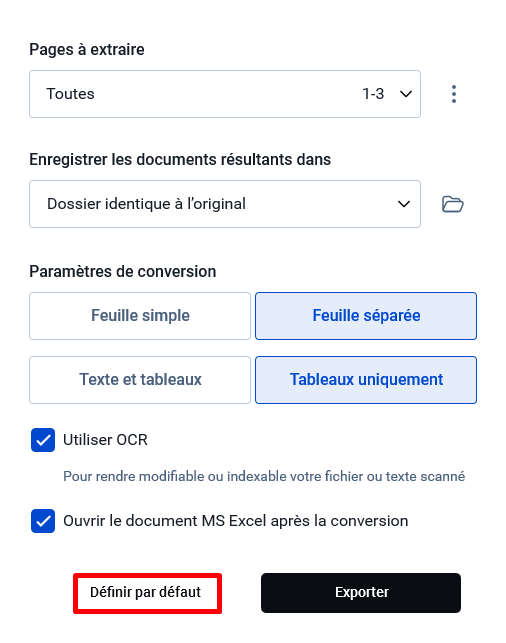
Task: Click the Définir par défaut button
Action: click(x=148, y=593)
